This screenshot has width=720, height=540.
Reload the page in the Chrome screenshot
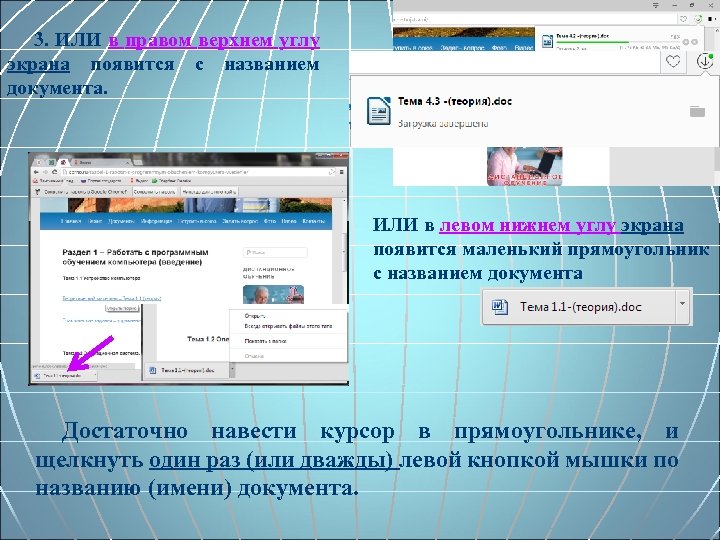point(54,172)
